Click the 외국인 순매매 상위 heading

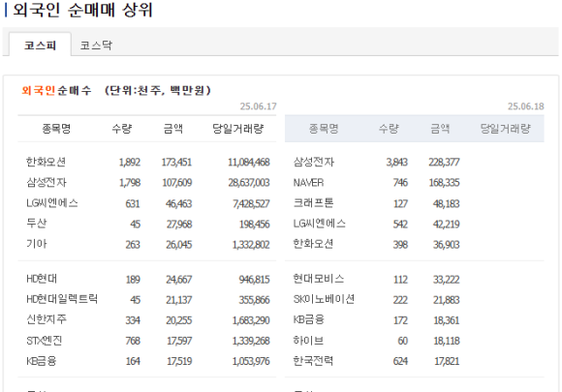[82, 10]
